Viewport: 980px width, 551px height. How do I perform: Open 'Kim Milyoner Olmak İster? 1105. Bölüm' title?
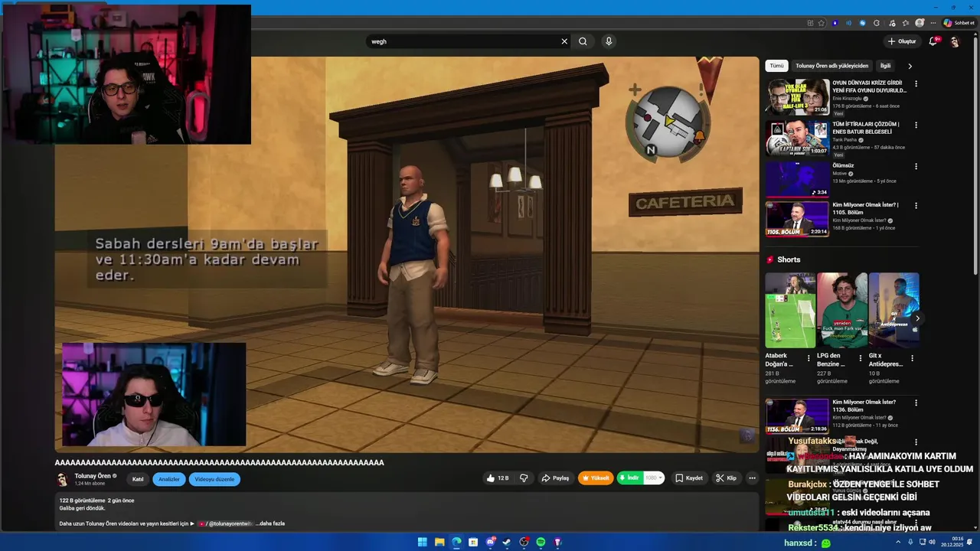[x=865, y=208]
